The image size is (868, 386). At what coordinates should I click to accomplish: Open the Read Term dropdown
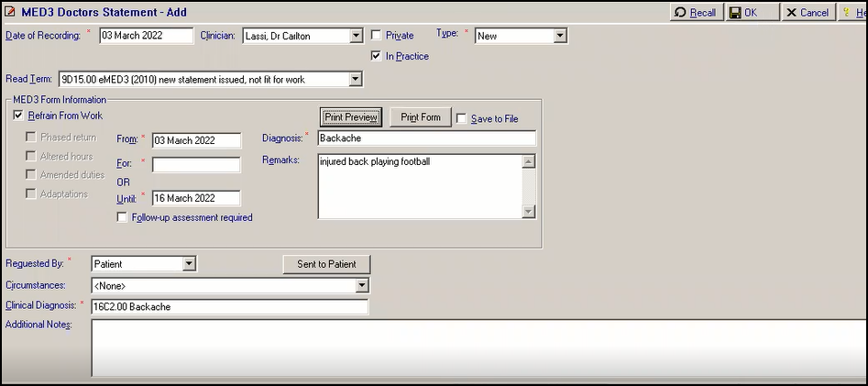[x=356, y=80]
